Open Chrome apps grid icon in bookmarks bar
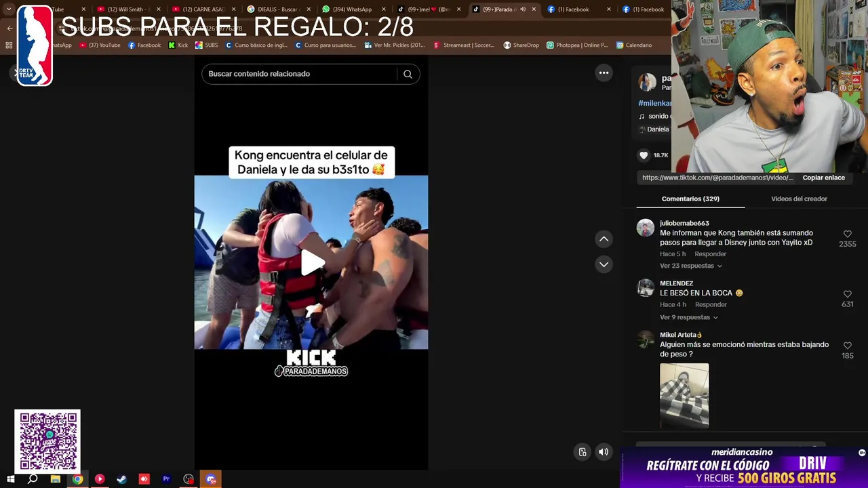This screenshot has height=488, width=868. pos(9,45)
